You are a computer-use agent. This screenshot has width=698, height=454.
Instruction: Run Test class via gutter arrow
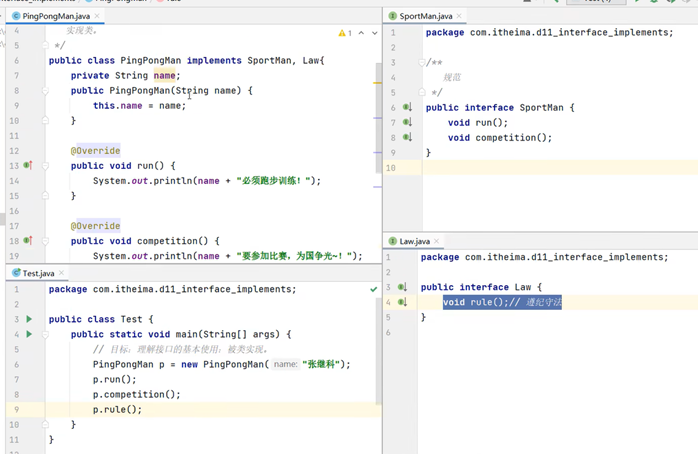[29, 319]
